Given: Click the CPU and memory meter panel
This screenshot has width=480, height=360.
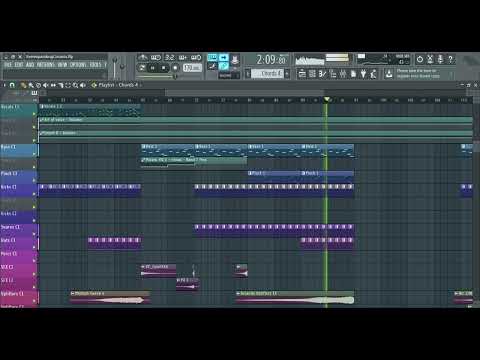Looking at the screenshot, I should click(383, 59).
